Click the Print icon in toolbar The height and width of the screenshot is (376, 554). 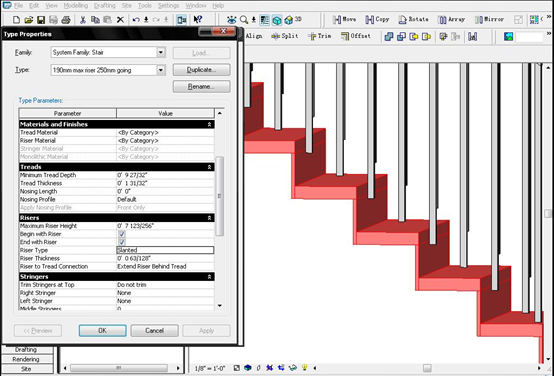click(x=66, y=20)
